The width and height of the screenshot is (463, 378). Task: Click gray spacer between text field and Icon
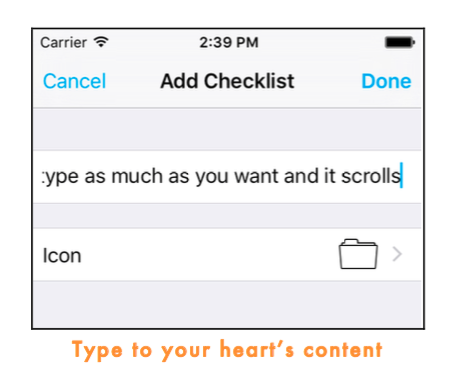click(227, 216)
